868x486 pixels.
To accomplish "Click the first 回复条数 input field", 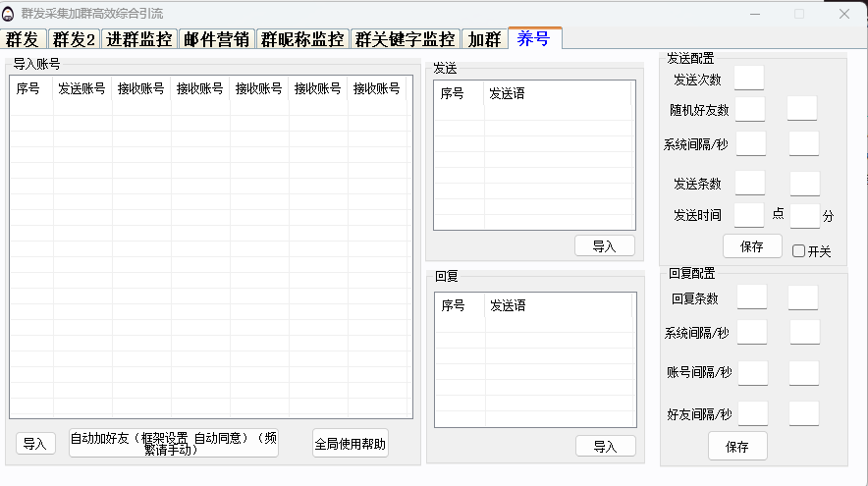I will (752, 298).
